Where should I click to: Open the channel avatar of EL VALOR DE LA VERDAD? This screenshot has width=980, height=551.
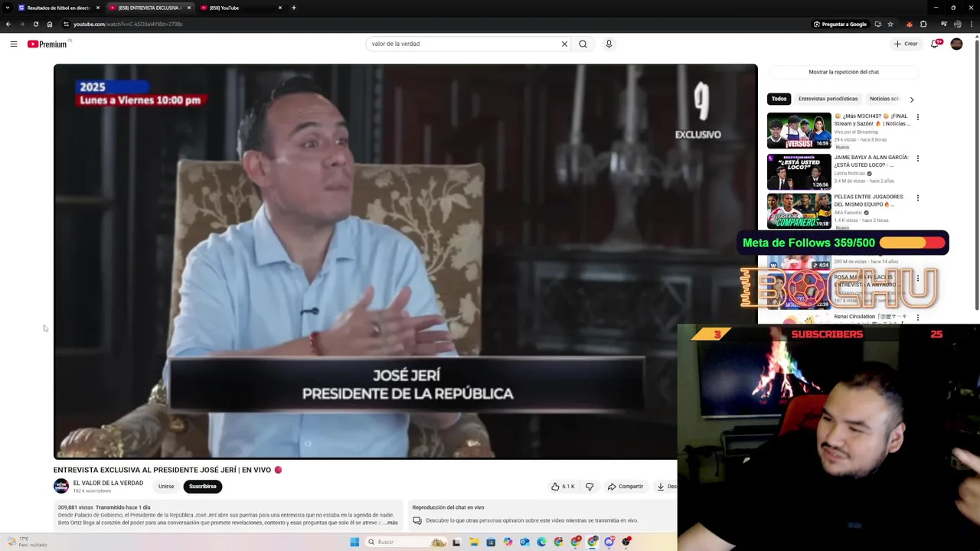pyautogui.click(x=61, y=486)
